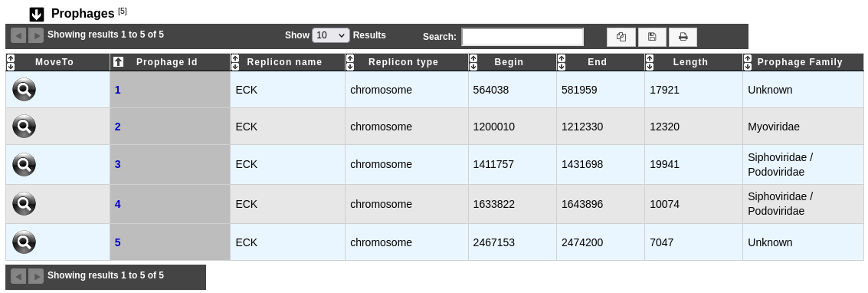Move to prophage 2 with magnifier icon

[24, 127]
